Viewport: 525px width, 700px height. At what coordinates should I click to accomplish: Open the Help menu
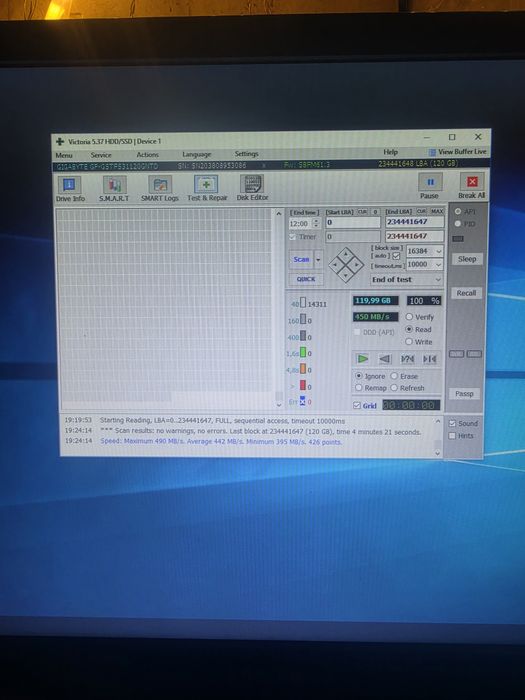coord(391,152)
